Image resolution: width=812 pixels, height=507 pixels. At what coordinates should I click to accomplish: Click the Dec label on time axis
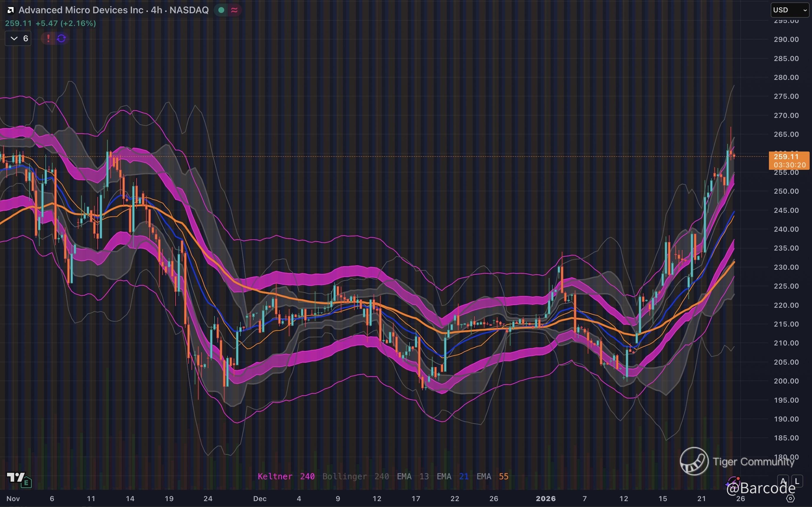tap(260, 499)
